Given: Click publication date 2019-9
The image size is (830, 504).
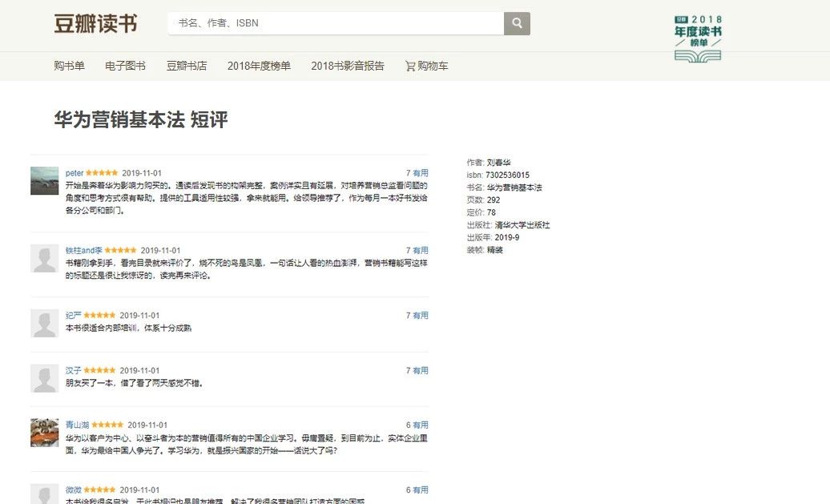Looking at the screenshot, I should 506,238.
